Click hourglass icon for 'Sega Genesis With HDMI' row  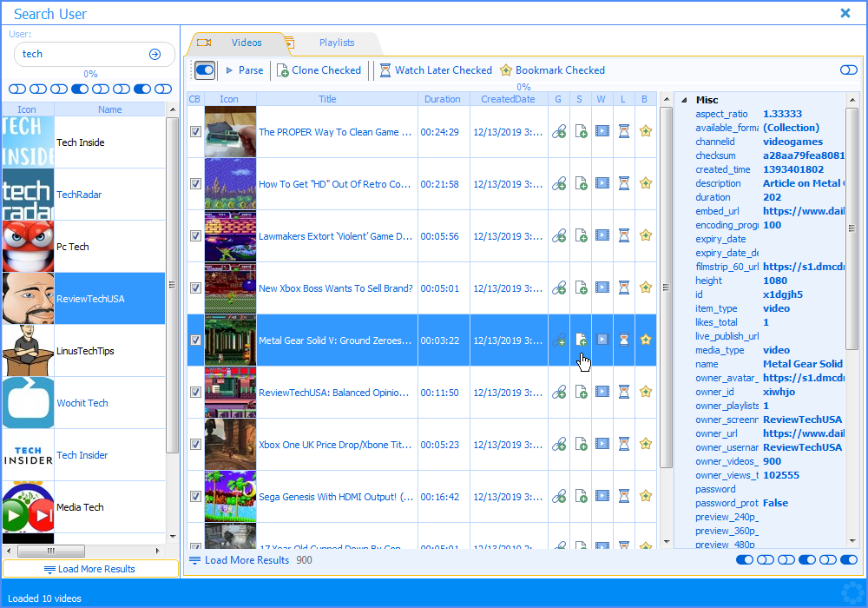[x=624, y=496]
